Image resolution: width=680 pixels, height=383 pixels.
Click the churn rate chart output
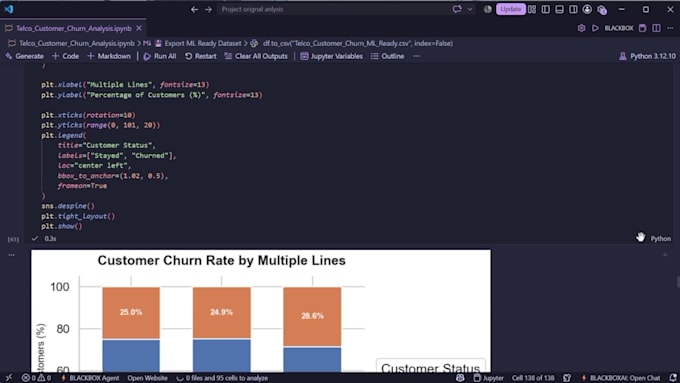pyautogui.click(x=261, y=311)
